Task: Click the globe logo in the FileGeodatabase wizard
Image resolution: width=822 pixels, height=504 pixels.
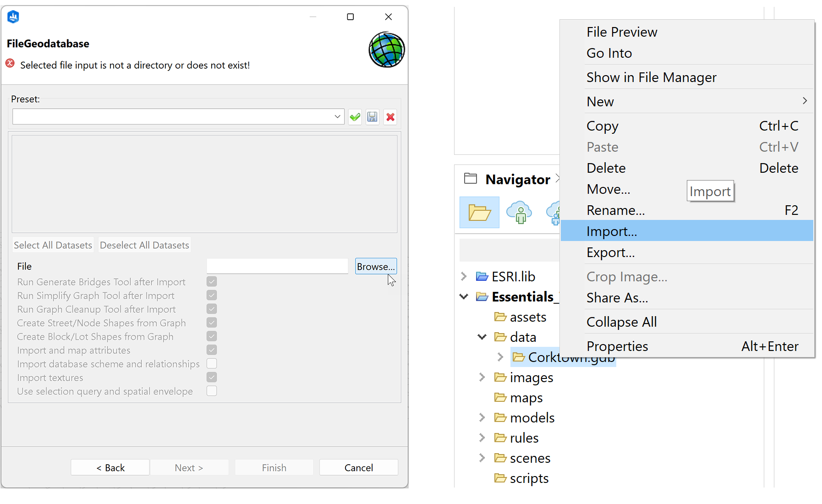Action: click(x=386, y=49)
